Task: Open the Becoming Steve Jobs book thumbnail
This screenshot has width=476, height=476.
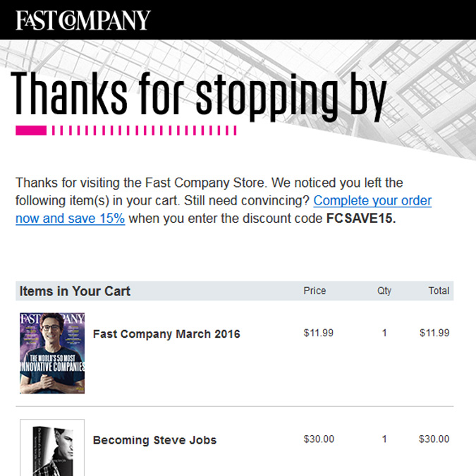Action: (52, 448)
